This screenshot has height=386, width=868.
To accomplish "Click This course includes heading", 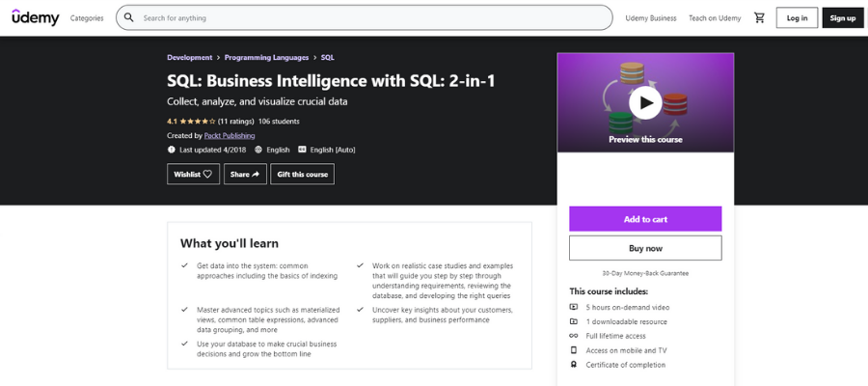I will point(609,291).
